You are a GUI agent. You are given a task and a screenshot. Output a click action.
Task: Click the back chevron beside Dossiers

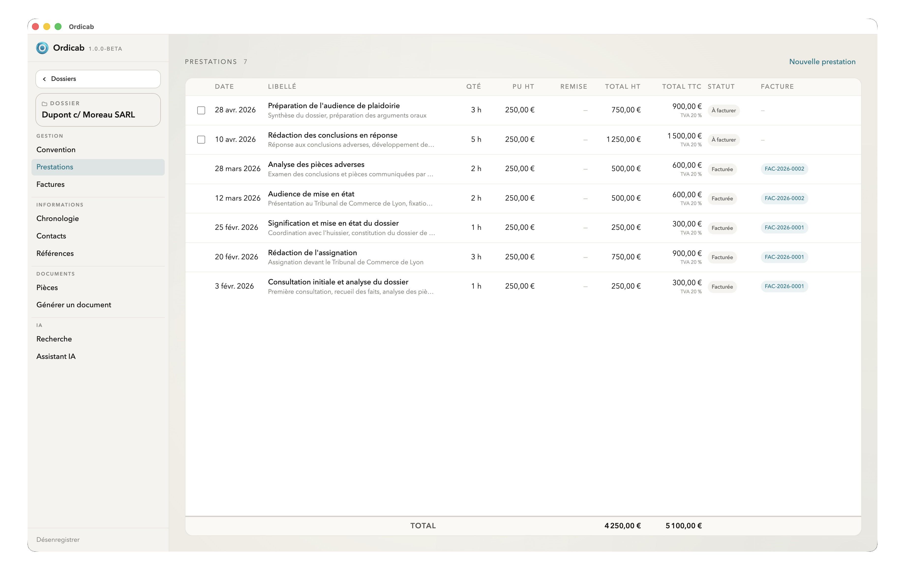point(45,79)
